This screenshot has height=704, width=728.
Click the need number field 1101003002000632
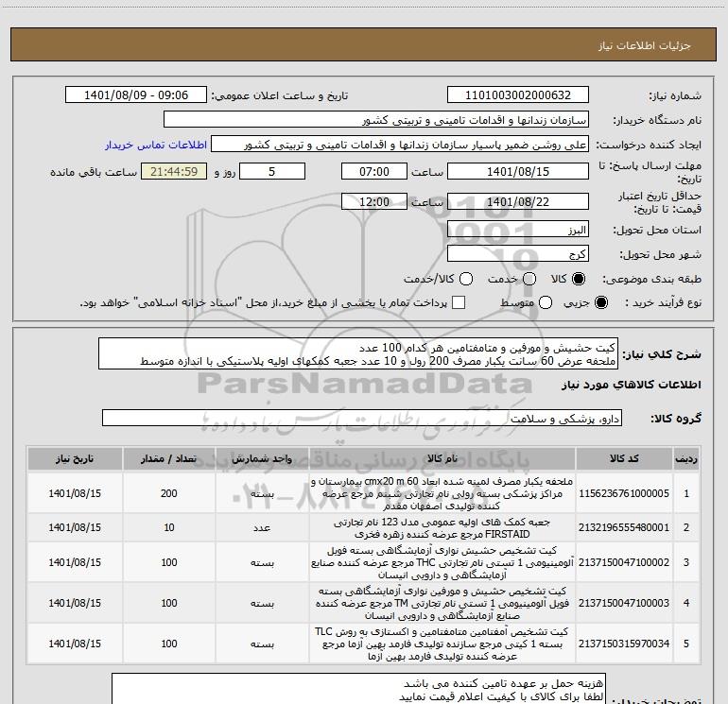tap(518, 95)
